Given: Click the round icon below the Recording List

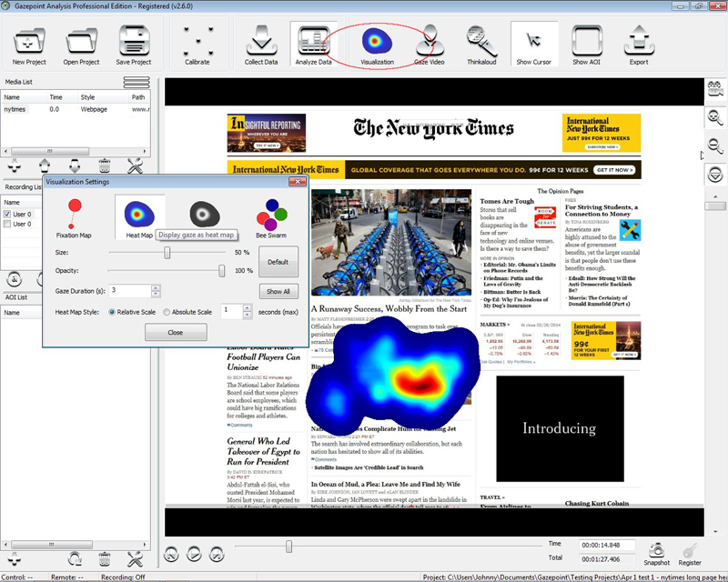Looking at the screenshot, I should coord(15,279).
